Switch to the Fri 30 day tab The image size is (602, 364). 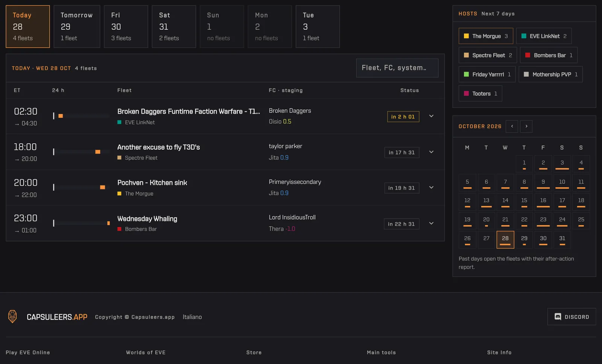(126, 26)
